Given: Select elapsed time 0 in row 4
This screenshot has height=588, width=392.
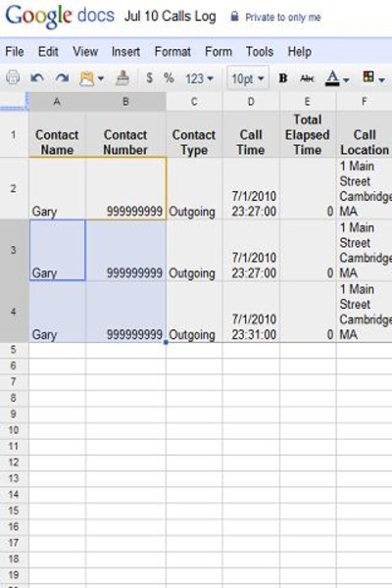Looking at the screenshot, I should pyautogui.click(x=308, y=312).
